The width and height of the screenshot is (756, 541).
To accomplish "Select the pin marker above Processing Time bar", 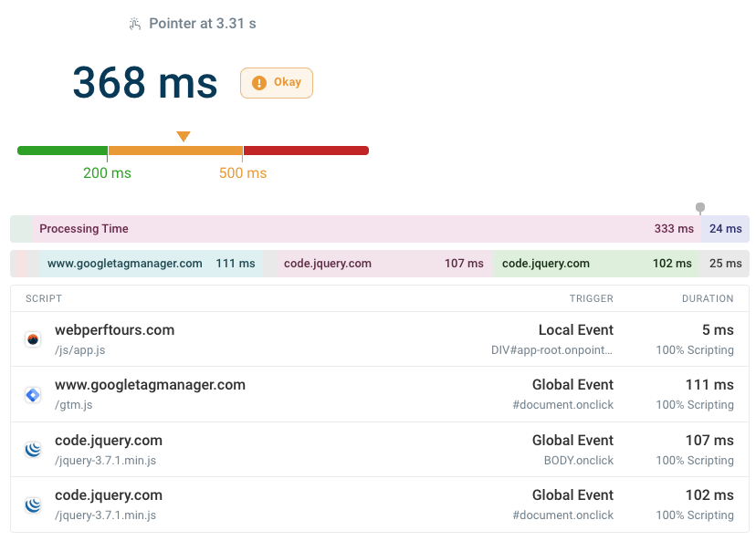I will click(700, 208).
